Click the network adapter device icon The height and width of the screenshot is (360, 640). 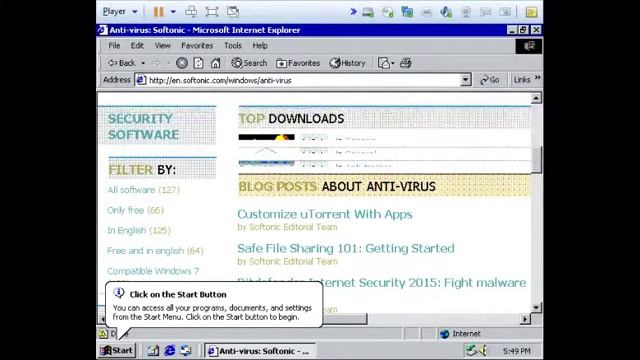[x=407, y=12]
